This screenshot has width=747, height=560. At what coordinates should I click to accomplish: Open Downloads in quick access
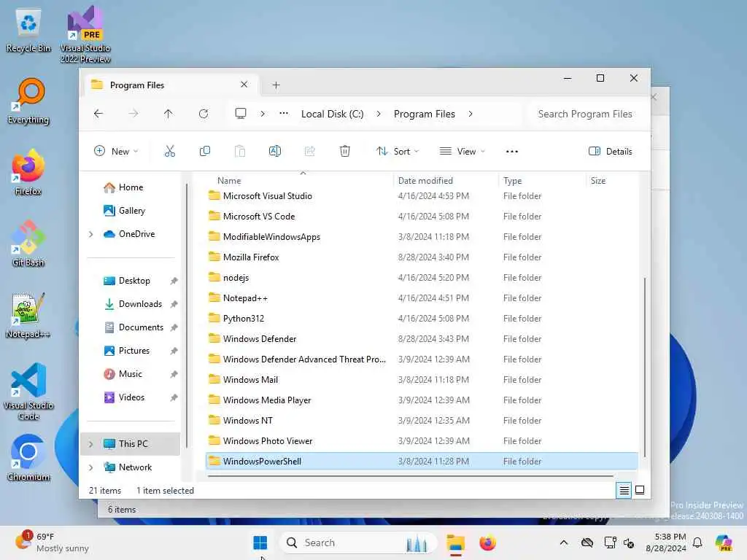point(140,304)
